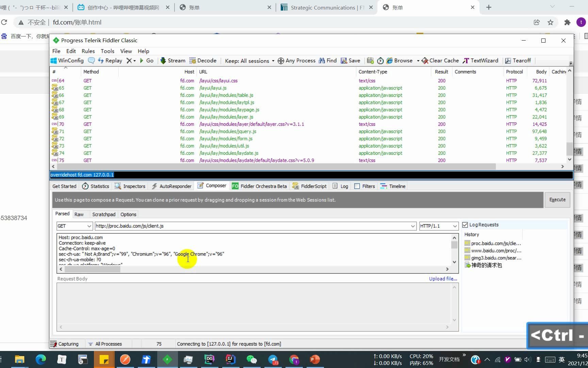Click the QuickExec command box

click(311, 175)
